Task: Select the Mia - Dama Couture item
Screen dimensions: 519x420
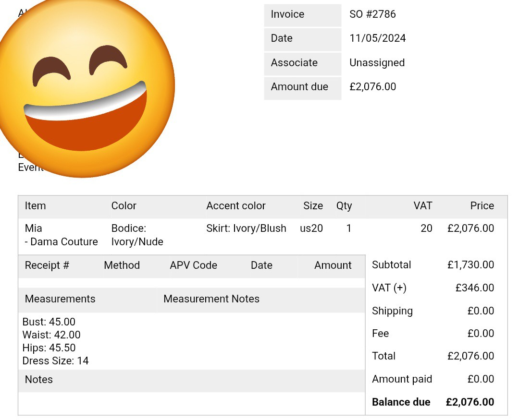Action: [x=61, y=235]
